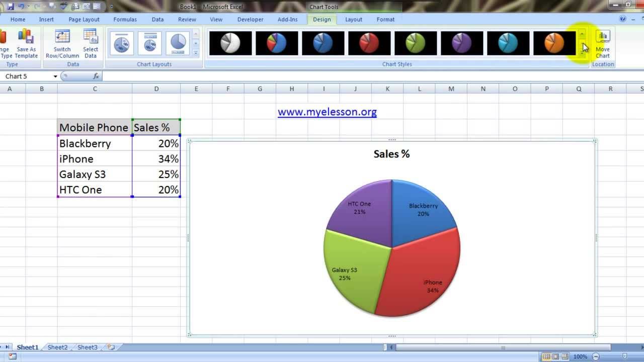Follow the www.myelesson.org hyperlink
This screenshot has height=362, width=644.
pyautogui.click(x=327, y=112)
